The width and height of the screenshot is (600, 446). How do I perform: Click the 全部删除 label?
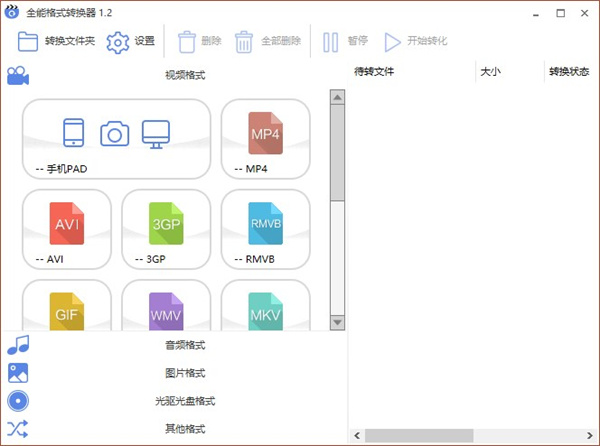[281, 41]
